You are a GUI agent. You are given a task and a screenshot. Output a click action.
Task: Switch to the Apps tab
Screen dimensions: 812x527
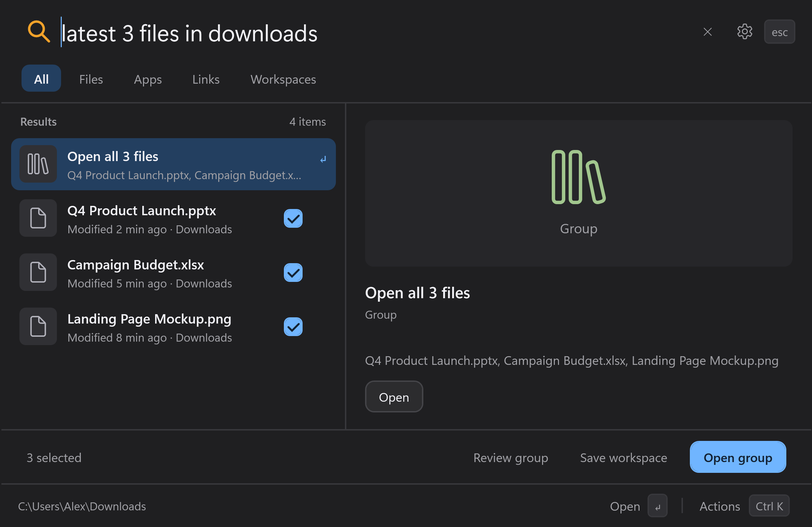pyautogui.click(x=148, y=80)
